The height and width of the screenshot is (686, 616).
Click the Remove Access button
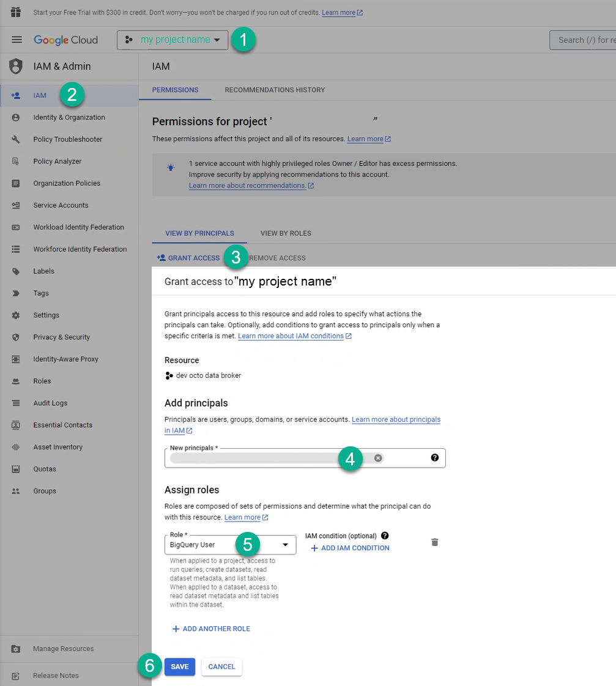coord(277,258)
